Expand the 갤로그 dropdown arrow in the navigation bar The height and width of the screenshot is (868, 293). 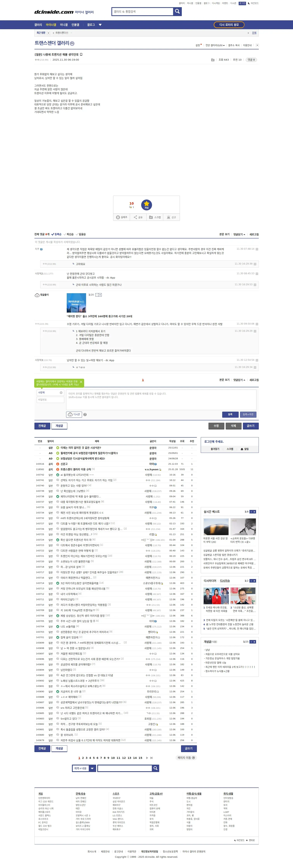[100, 25]
